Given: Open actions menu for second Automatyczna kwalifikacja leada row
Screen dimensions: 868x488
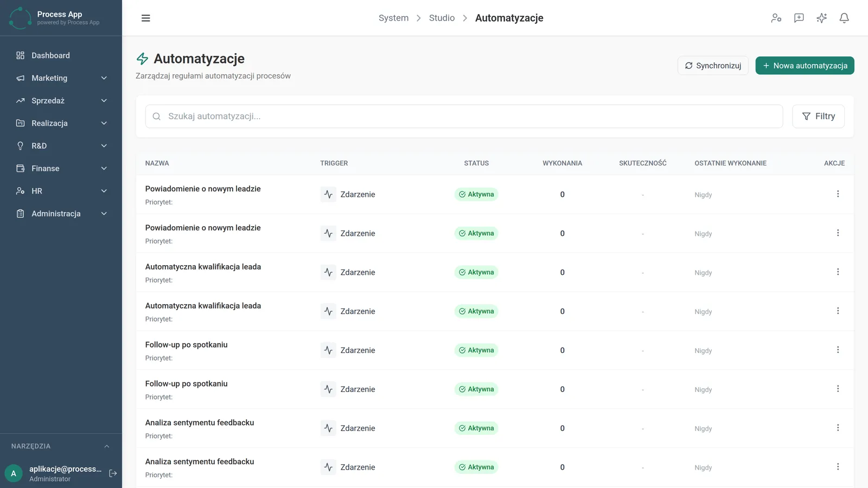Looking at the screenshot, I should click(838, 311).
